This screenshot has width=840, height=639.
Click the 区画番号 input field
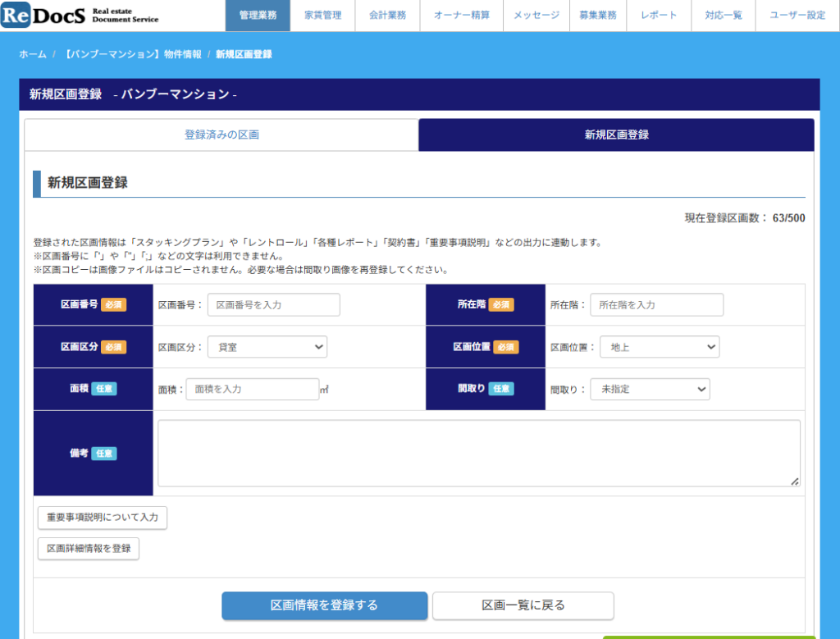coord(274,304)
